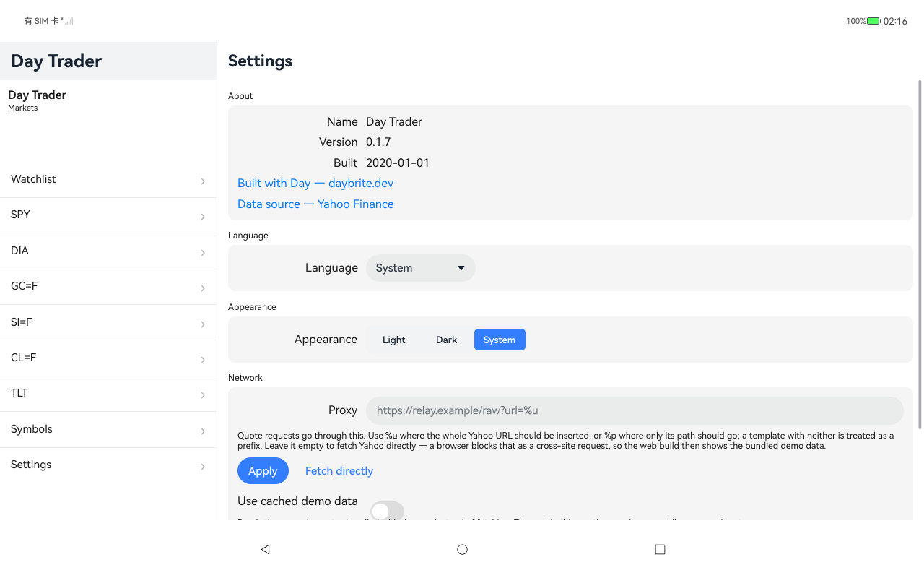Tap the version value 0.1.7
The width and height of the screenshot is (924, 578).
click(378, 142)
